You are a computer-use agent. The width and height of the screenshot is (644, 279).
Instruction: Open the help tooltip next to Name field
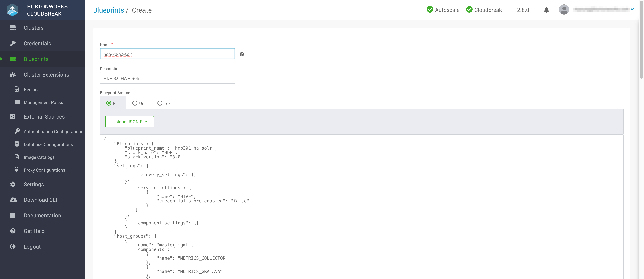241,54
